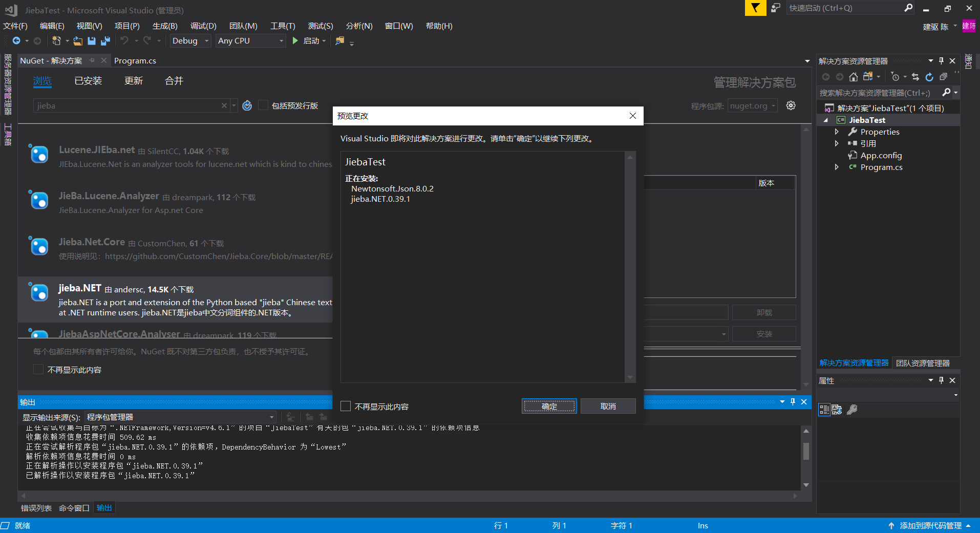Close the preview changes dialog

[x=633, y=116]
